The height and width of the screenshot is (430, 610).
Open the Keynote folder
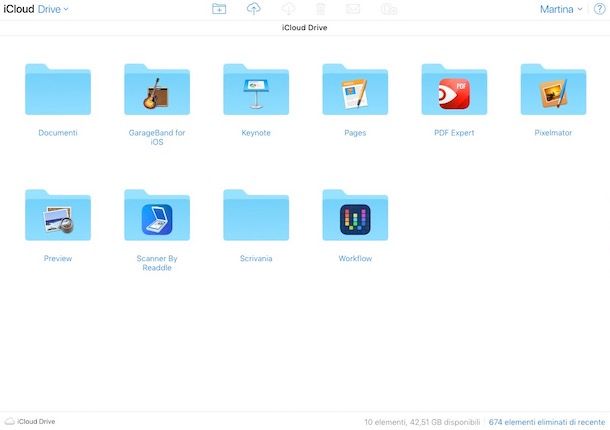256,90
